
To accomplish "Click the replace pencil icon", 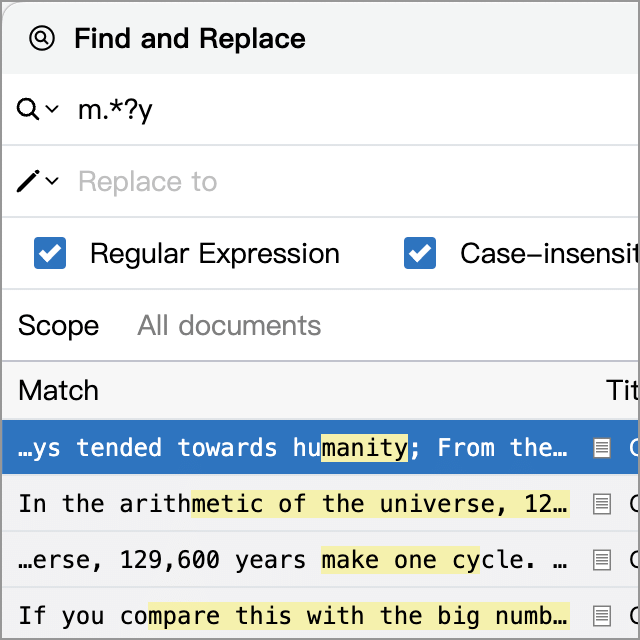I will tap(28, 181).
